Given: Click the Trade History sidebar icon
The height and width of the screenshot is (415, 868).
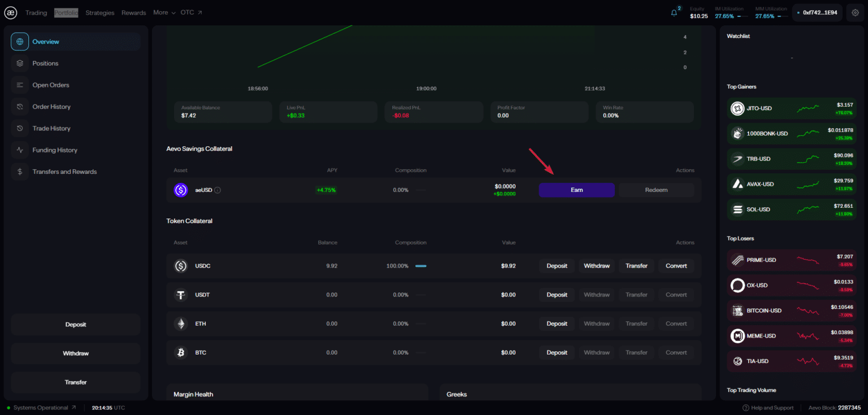Looking at the screenshot, I should [20, 128].
